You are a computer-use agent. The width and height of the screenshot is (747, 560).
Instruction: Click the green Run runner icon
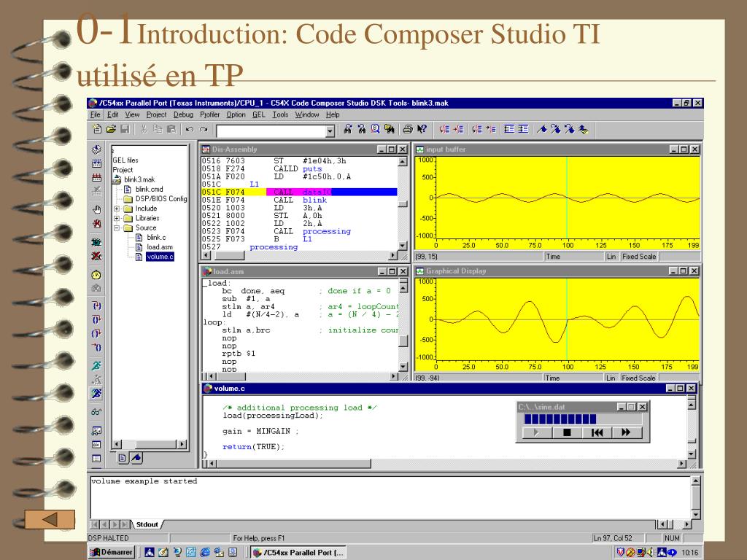click(97, 366)
